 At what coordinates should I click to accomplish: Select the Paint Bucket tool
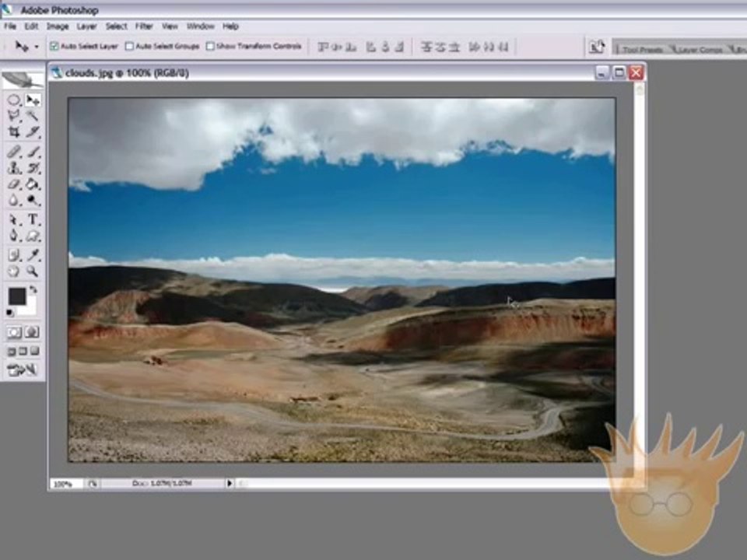point(33,184)
